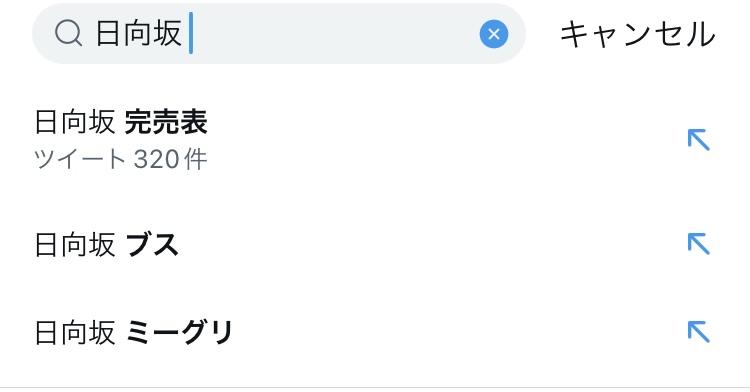
Task: Place cursor on typed 日向坂 text in search bar
Action: 139,33
